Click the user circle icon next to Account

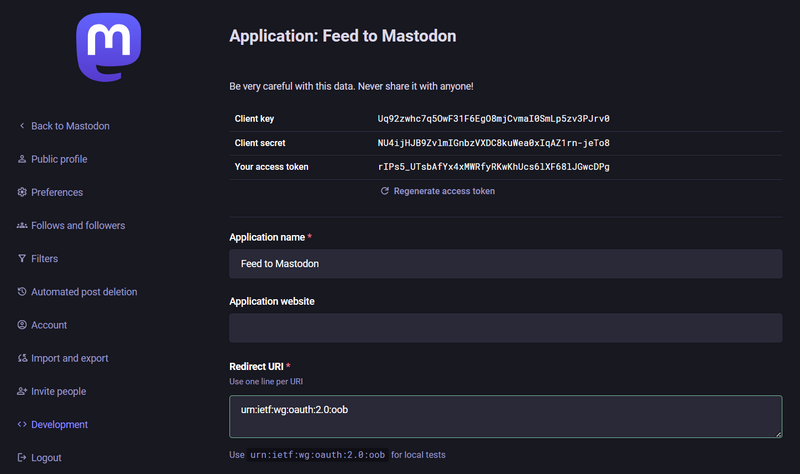pyautogui.click(x=22, y=325)
